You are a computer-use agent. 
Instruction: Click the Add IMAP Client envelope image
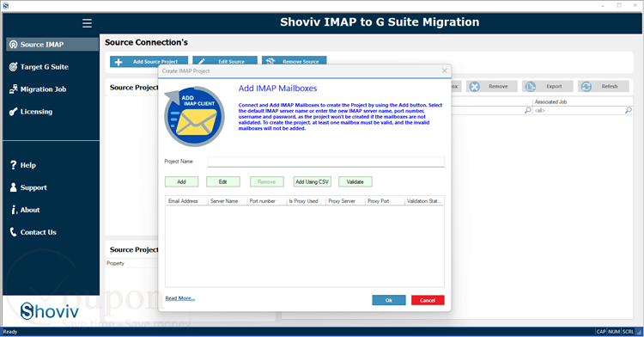tap(194, 116)
